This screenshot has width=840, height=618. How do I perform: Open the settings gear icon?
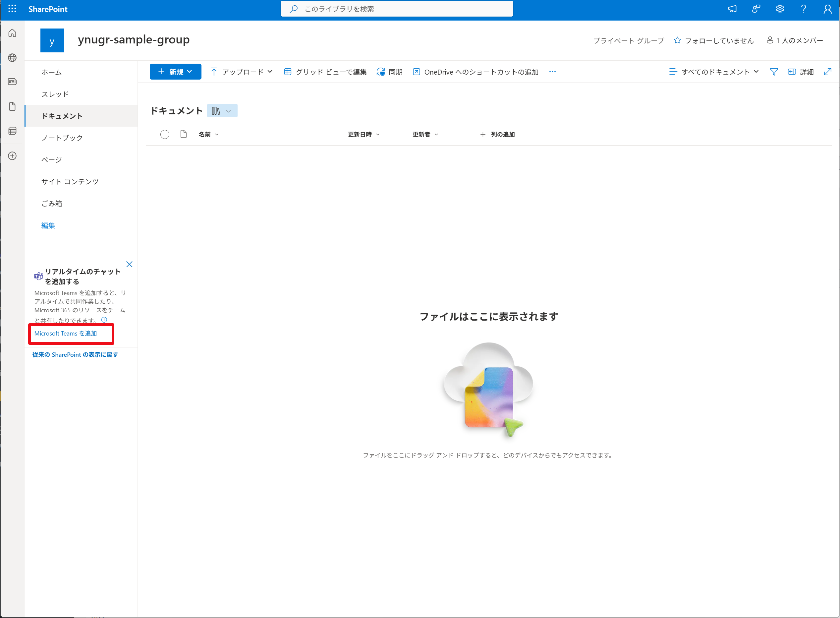tap(780, 9)
